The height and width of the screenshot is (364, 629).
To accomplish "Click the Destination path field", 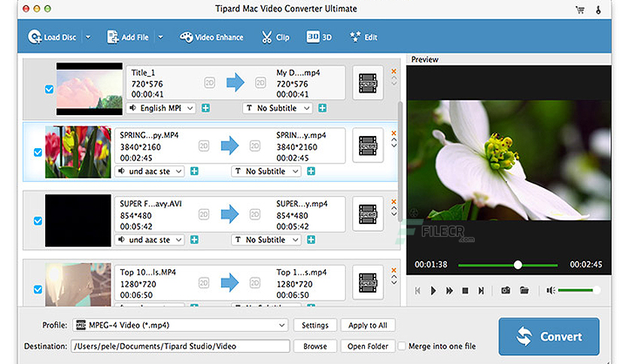I will click(x=180, y=346).
